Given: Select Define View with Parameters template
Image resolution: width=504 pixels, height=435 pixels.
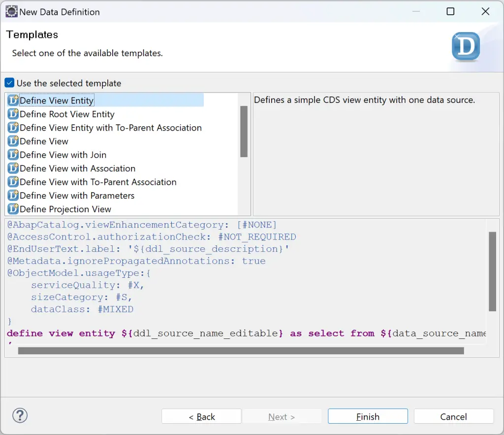Looking at the screenshot, I should 77,195.
